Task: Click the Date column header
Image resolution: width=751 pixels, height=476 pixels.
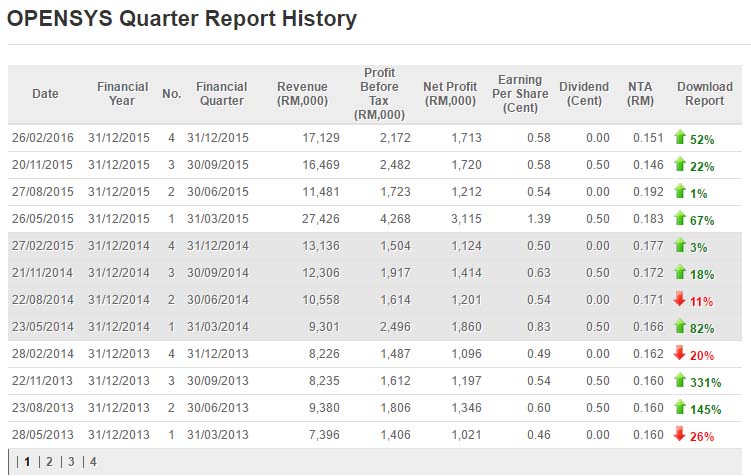Action: click(x=45, y=94)
